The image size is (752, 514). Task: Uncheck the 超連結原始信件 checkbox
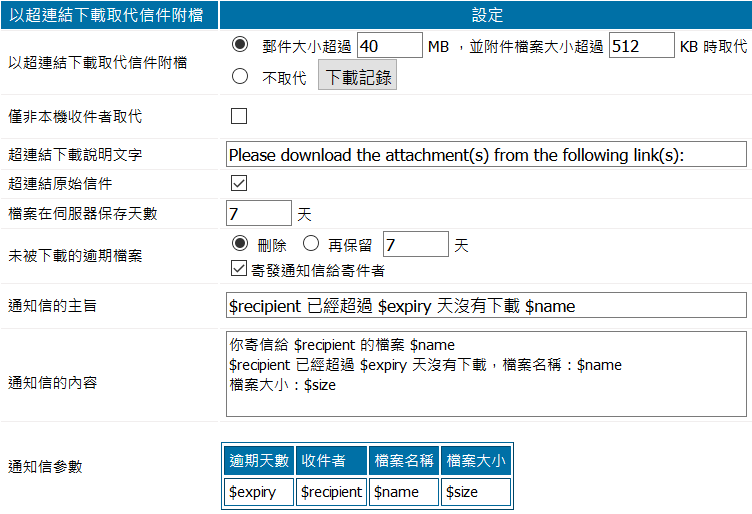coord(239,183)
